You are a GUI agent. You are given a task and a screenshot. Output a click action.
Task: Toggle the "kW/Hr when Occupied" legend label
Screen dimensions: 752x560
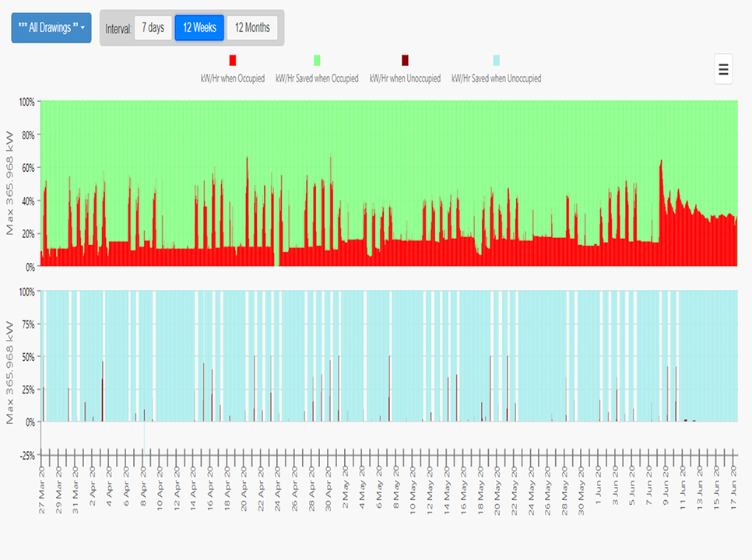tap(232, 79)
